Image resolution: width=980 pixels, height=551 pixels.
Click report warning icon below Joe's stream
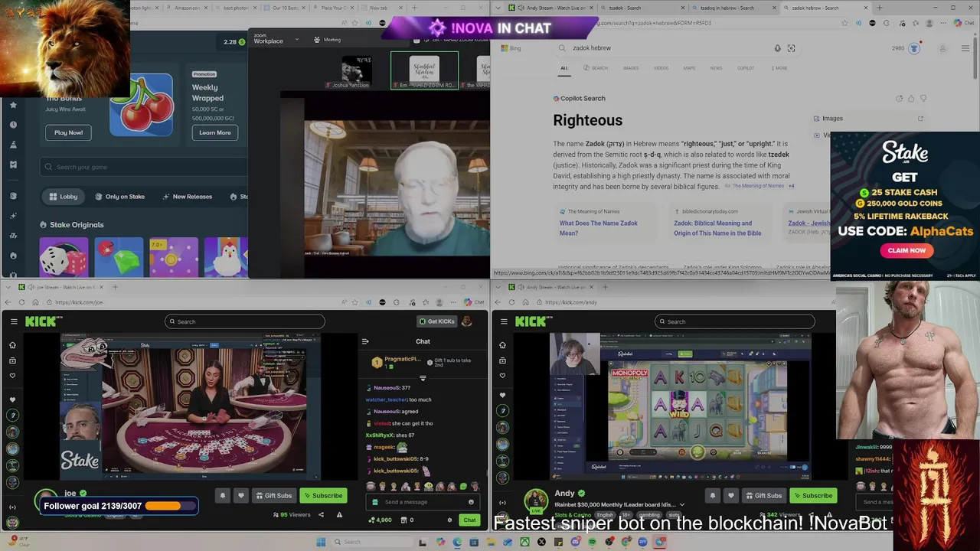tap(339, 515)
